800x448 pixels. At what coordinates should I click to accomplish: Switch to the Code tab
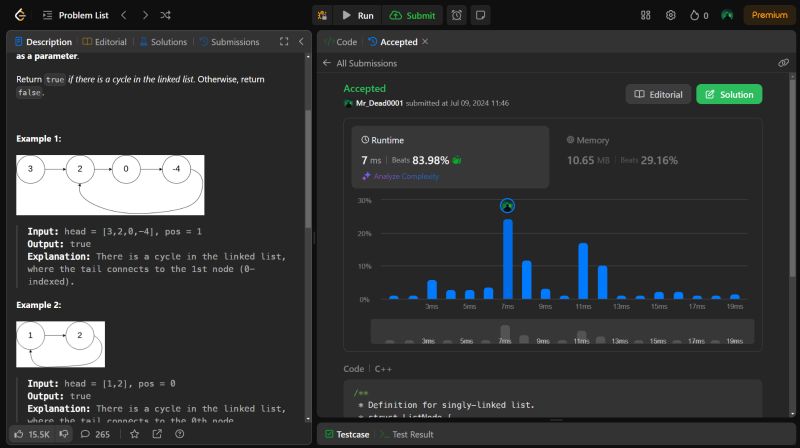click(341, 42)
